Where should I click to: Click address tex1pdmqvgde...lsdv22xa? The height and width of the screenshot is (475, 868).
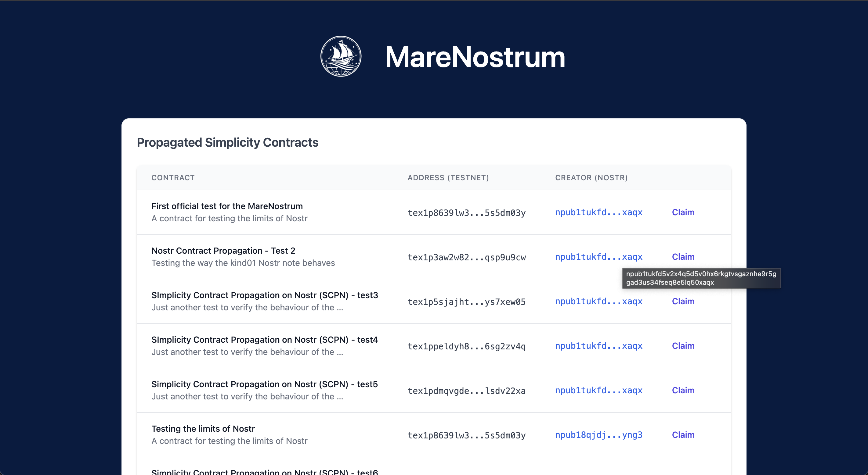coord(466,391)
